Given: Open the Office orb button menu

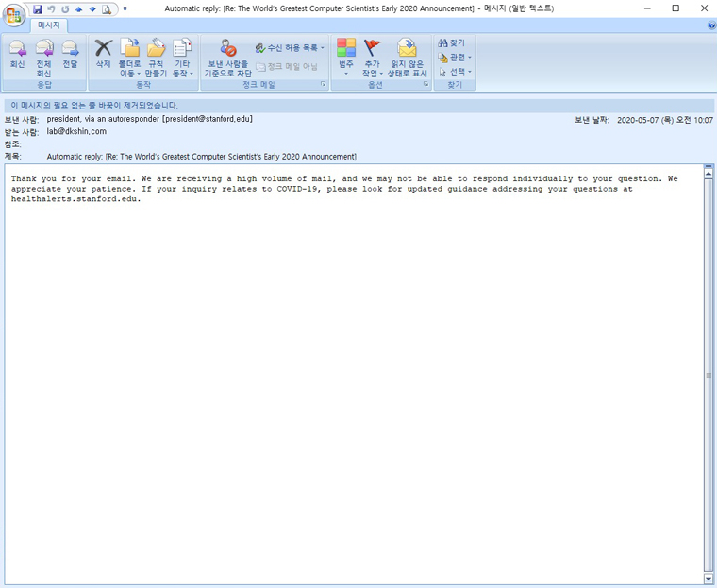Looking at the screenshot, I should pos(14,15).
